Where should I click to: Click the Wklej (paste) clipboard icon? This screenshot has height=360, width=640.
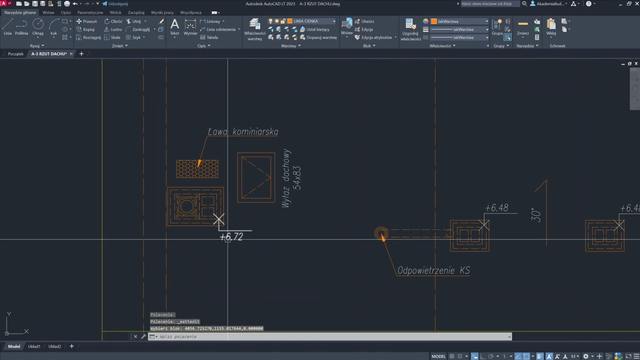click(551, 27)
